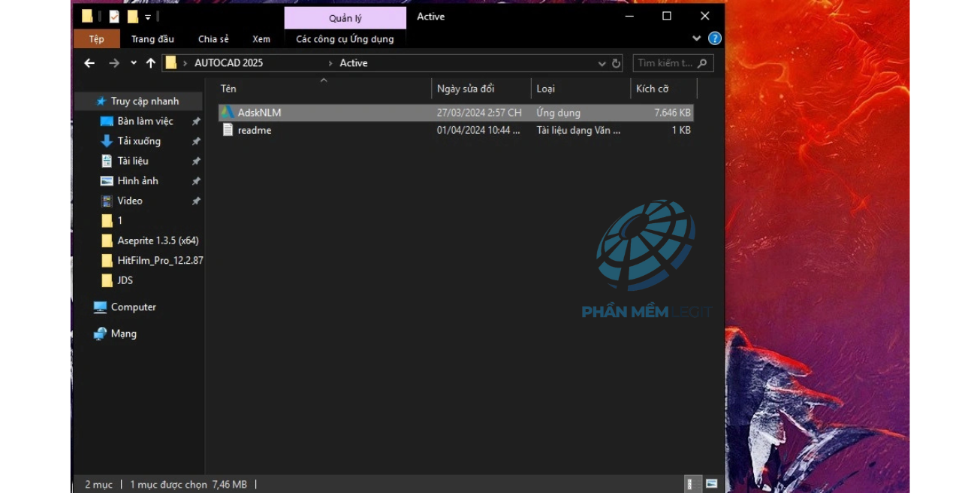Expand the address bar history dropdown
The height and width of the screenshot is (493, 980).
tap(602, 64)
